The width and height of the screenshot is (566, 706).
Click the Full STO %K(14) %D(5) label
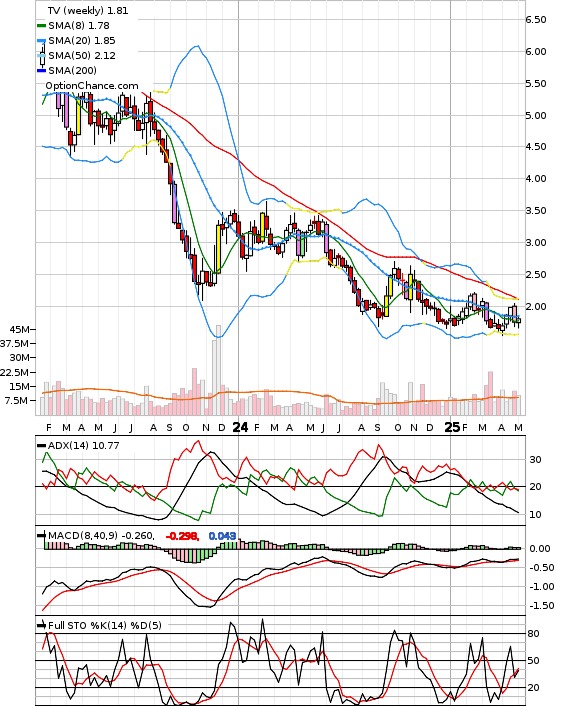coord(105,625)
